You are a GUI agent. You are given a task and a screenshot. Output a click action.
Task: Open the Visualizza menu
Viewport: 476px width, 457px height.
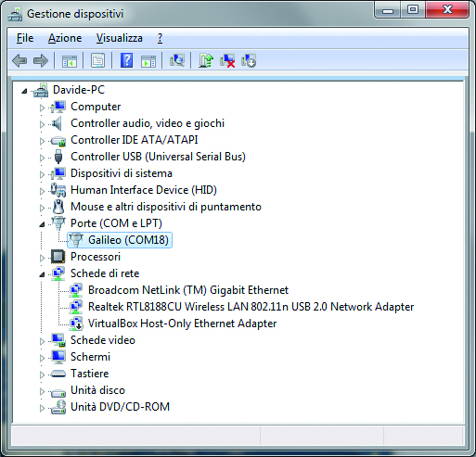pyautogui.click(x=120, y=38)
